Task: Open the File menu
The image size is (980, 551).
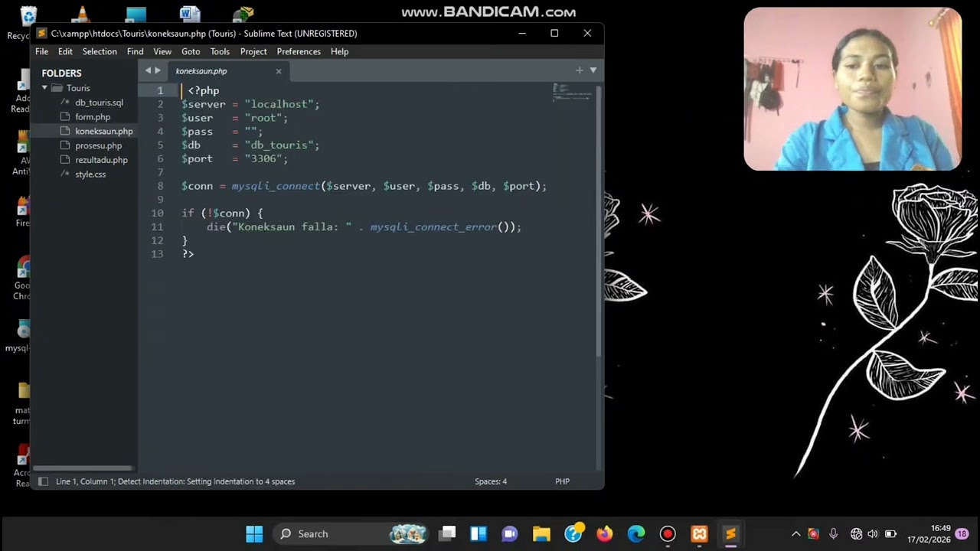Action: (x=41, y=51)
